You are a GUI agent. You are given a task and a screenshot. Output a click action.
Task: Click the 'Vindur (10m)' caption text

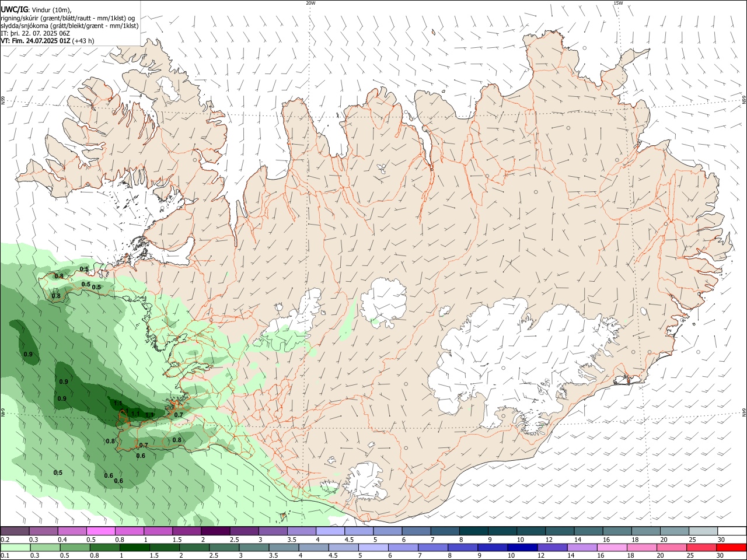pyautogui.click(x=51, y=10)
